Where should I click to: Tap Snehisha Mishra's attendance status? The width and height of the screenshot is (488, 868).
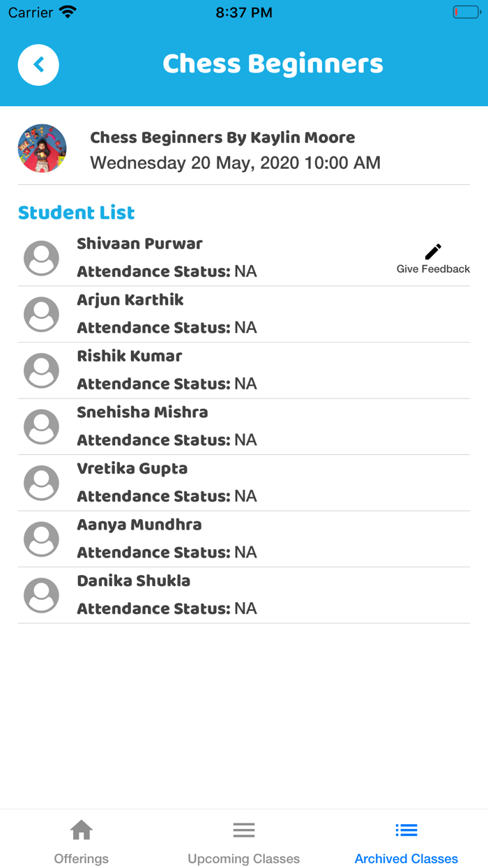point(167,440)
